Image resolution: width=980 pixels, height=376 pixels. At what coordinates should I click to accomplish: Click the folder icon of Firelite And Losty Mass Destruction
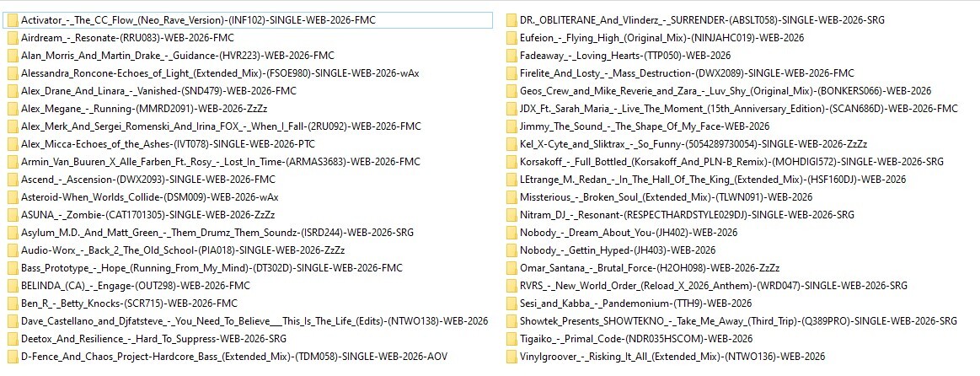coord(511,73)
